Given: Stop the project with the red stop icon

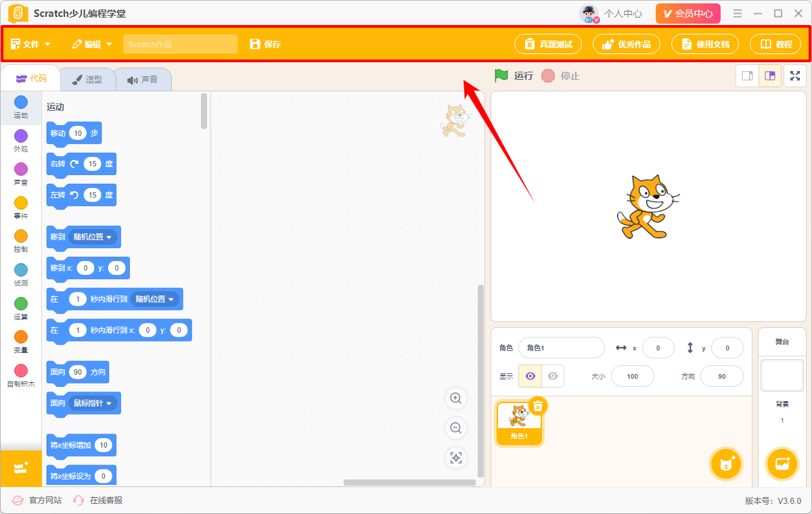Looking at the screenshot, I should click(548, 76).
